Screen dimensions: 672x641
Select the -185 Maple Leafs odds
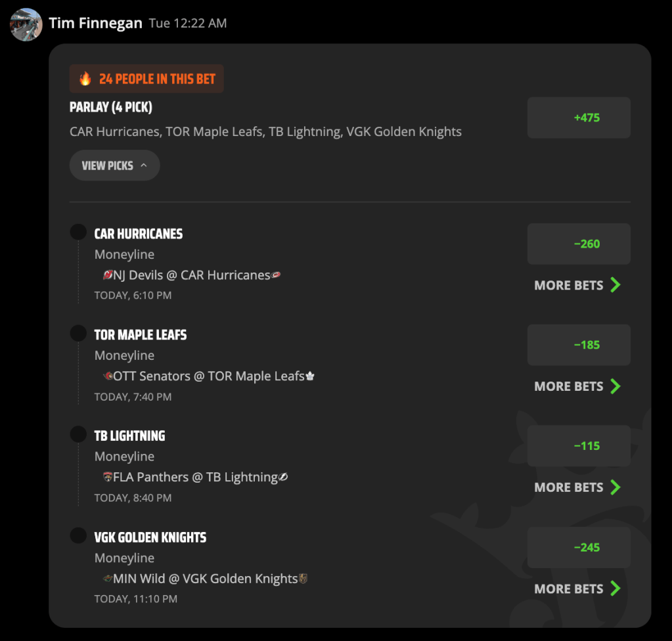pyautogui.click(x=579, y=345)
